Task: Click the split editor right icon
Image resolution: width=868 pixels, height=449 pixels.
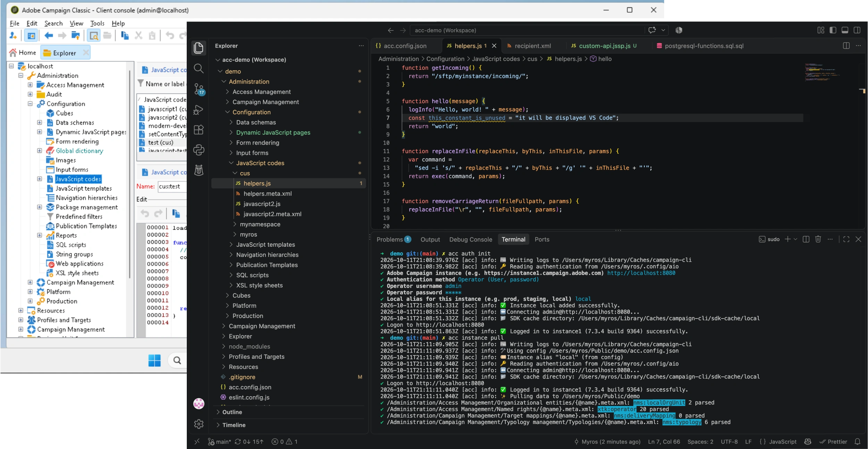Action: point(846,45)
